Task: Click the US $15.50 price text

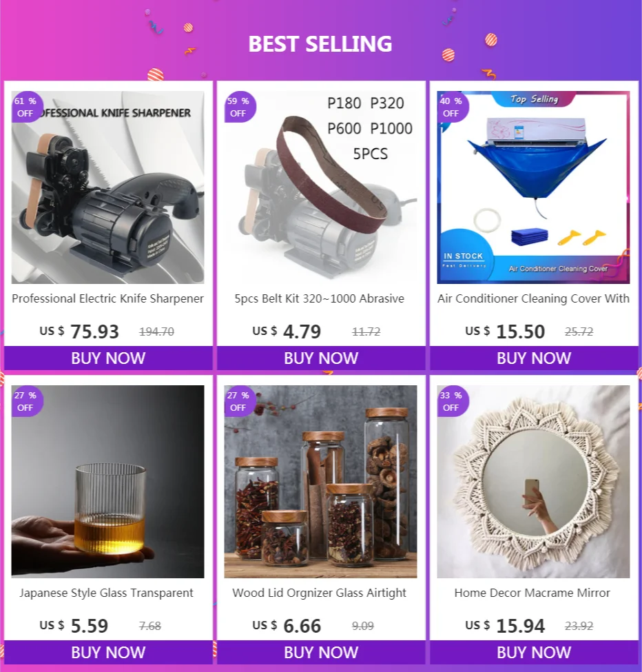Action: (x=505, y=332)
